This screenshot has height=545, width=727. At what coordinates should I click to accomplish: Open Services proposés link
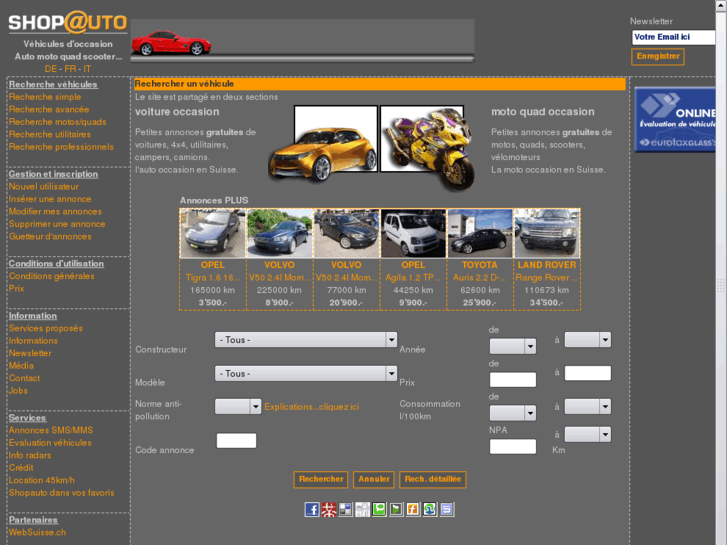click(45, 328)
